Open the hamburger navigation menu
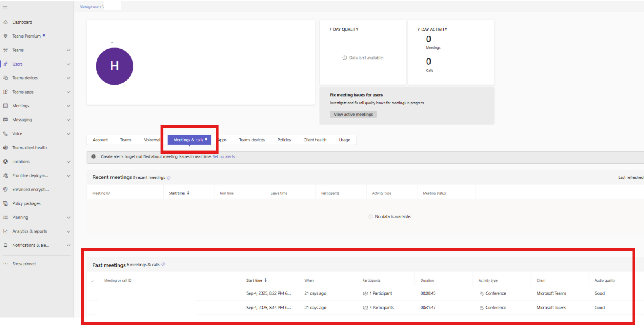This screenshot has height=325, width=644. (5, 8)
